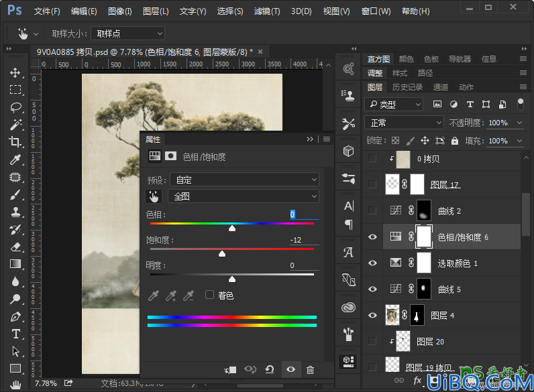Hide the 色相/饱和度 6 layer
Viewport: 534px width, 392px height.
(x=372, y=237)
